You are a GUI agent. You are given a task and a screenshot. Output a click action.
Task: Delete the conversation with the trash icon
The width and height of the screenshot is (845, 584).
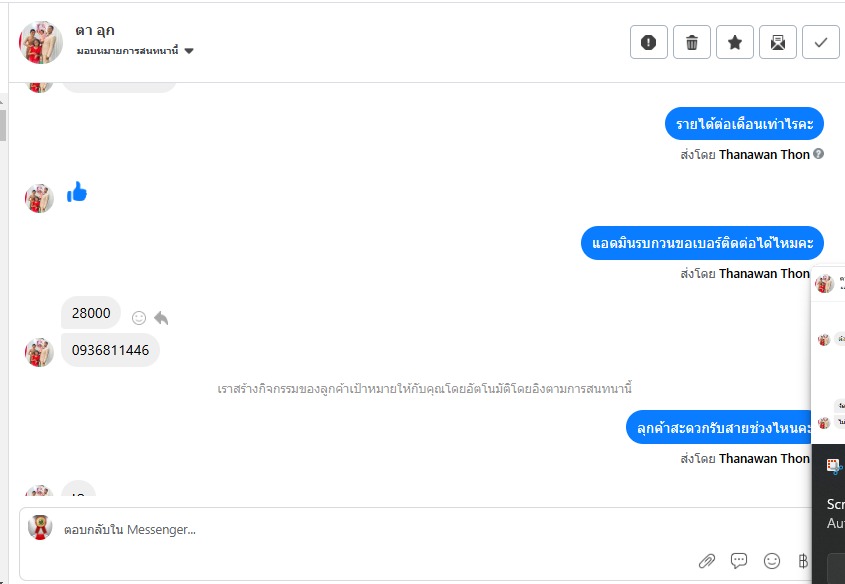(x=691, y=42)
